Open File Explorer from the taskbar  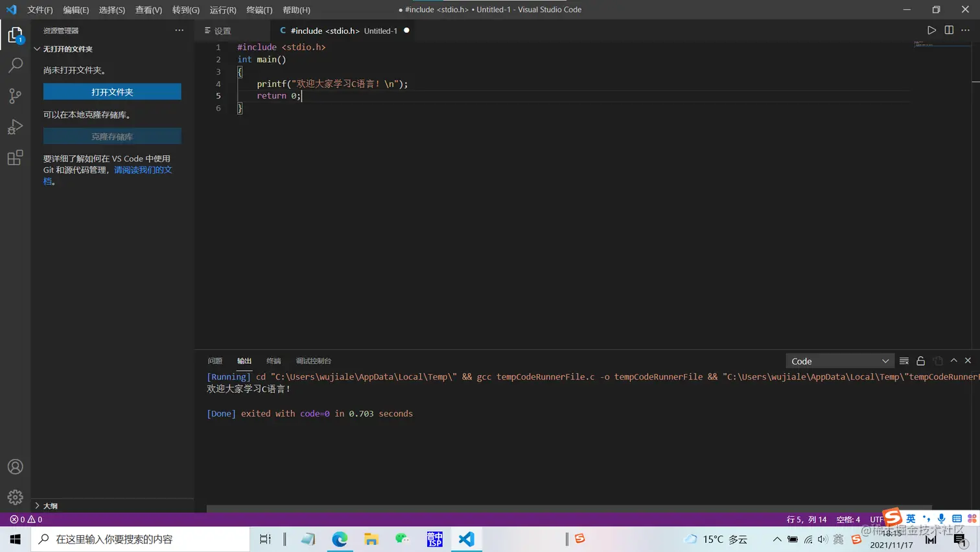(371, 539)
